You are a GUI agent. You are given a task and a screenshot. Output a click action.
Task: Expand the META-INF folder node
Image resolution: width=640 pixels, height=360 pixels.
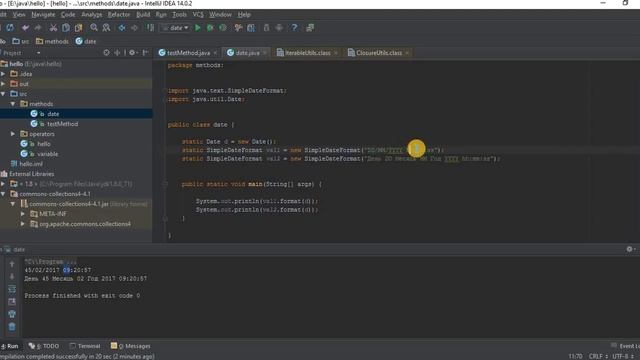click(23, 214)
